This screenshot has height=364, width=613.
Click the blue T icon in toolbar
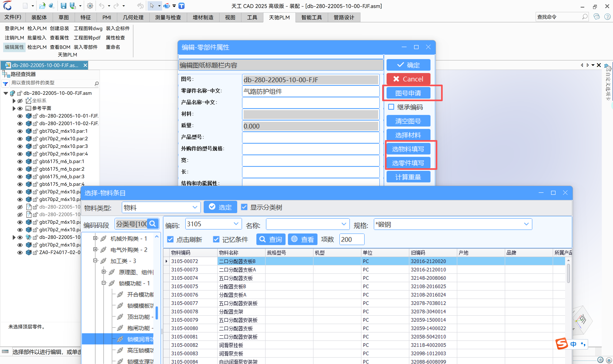click(181, 6)
